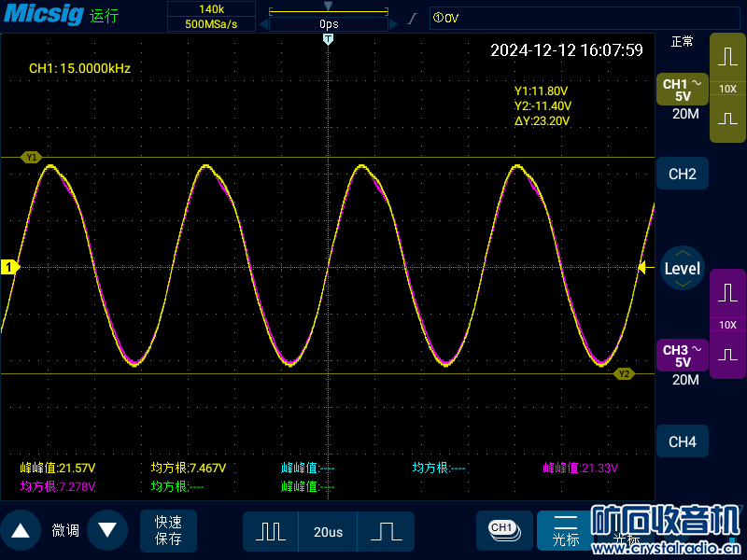Toggle the 运行 run/stop status

tap(105, 17)
